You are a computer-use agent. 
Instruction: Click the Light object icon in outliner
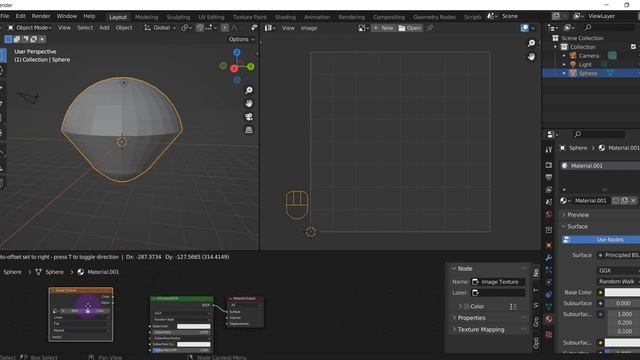[573, 64]
